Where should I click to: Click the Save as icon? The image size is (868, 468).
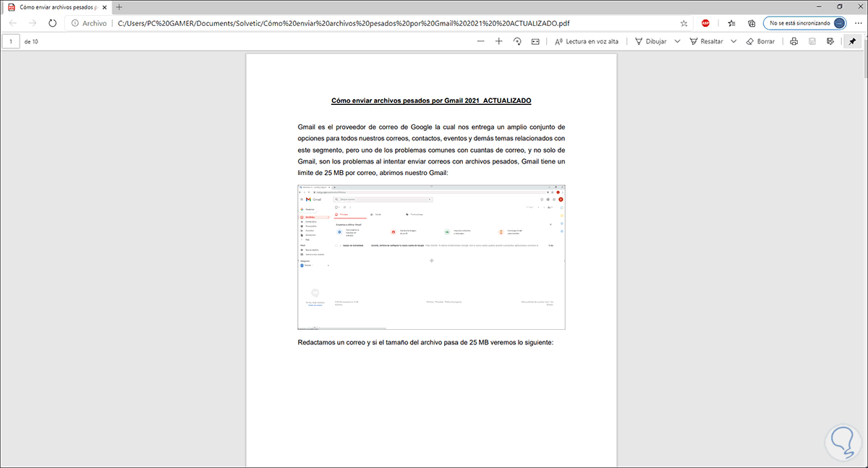[x=830, y=41]
